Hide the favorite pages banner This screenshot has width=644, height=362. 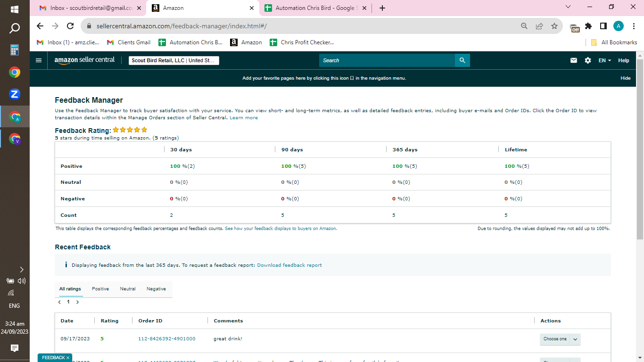pyautogui.click(x=626, y=78)
